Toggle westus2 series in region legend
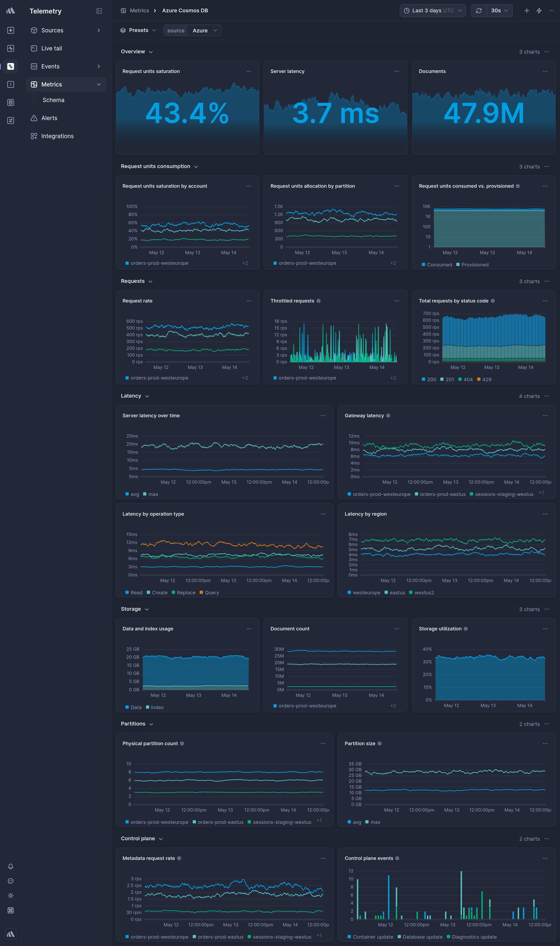The image size is (560, 946). click(422, 593)
